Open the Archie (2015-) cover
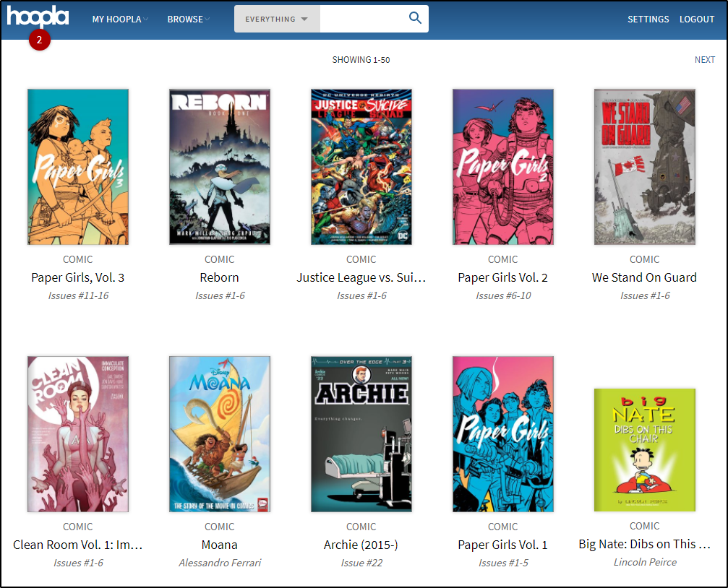The image size is (728, 588). tap(361, 434)
